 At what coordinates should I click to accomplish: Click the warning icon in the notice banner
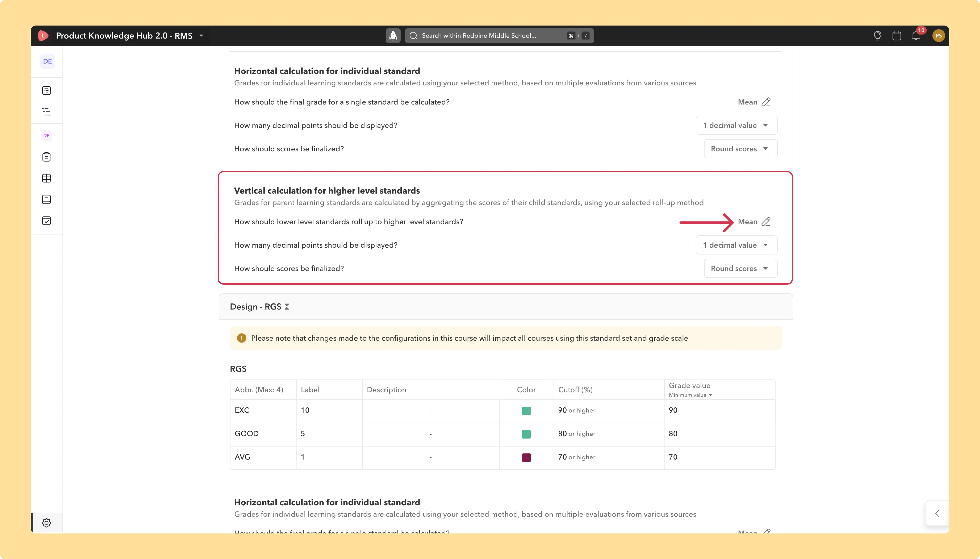tap(241, 338)
